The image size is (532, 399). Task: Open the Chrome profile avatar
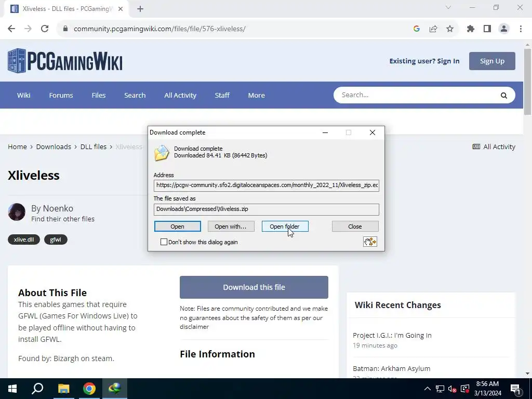(x=504, y=29)
